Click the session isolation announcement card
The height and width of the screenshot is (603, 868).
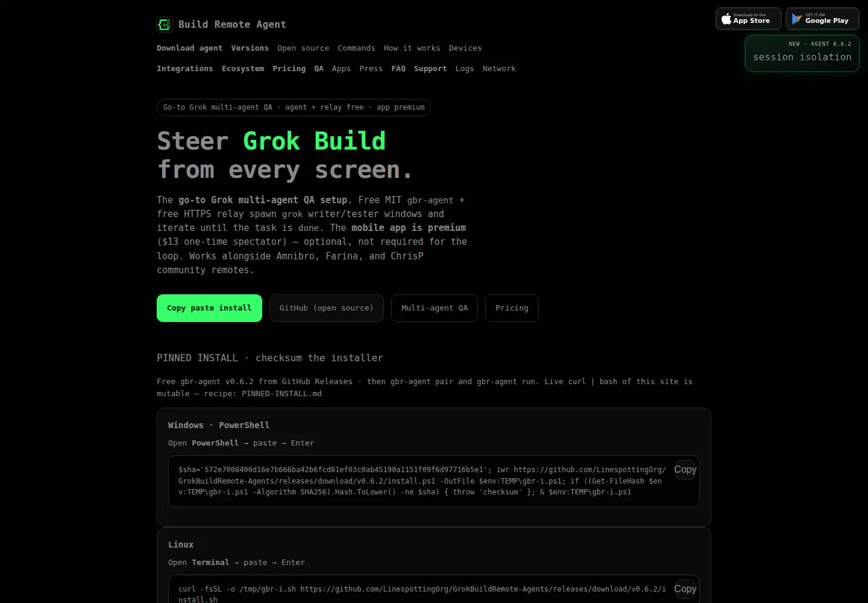point(802,53)
